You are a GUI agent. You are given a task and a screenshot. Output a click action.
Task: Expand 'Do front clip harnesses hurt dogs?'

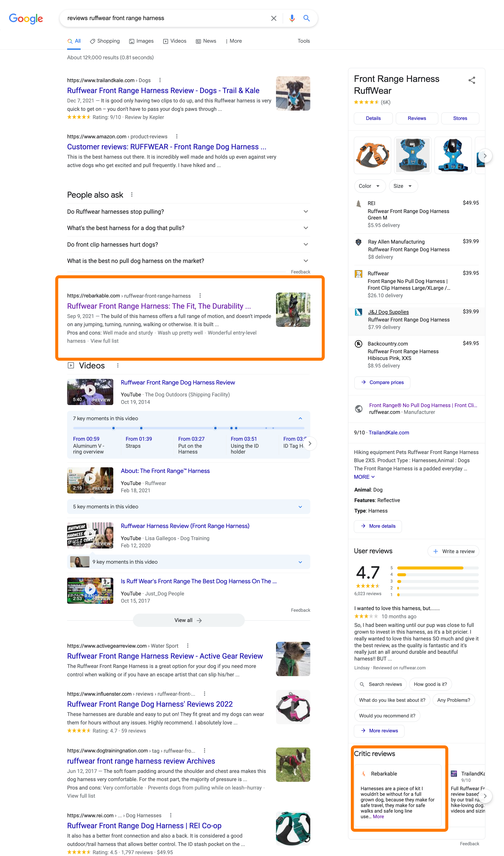[x=305, y=244]
